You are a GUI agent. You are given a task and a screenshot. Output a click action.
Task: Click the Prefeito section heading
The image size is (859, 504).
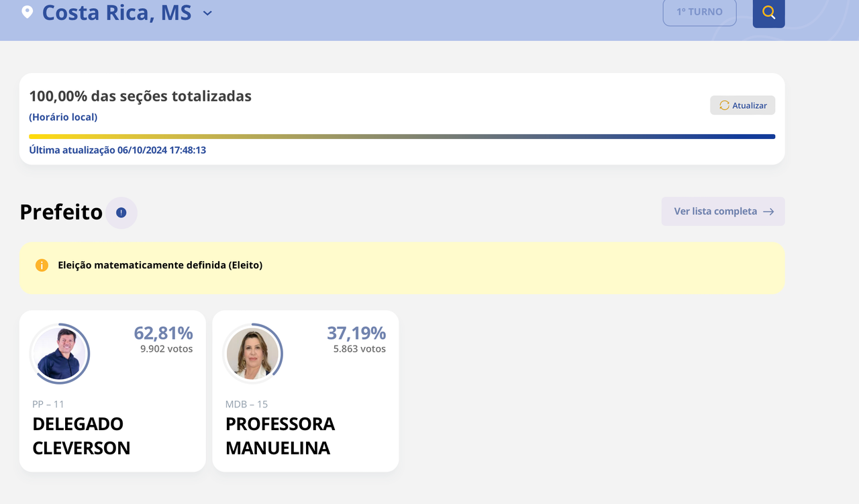tap(61, 212)
